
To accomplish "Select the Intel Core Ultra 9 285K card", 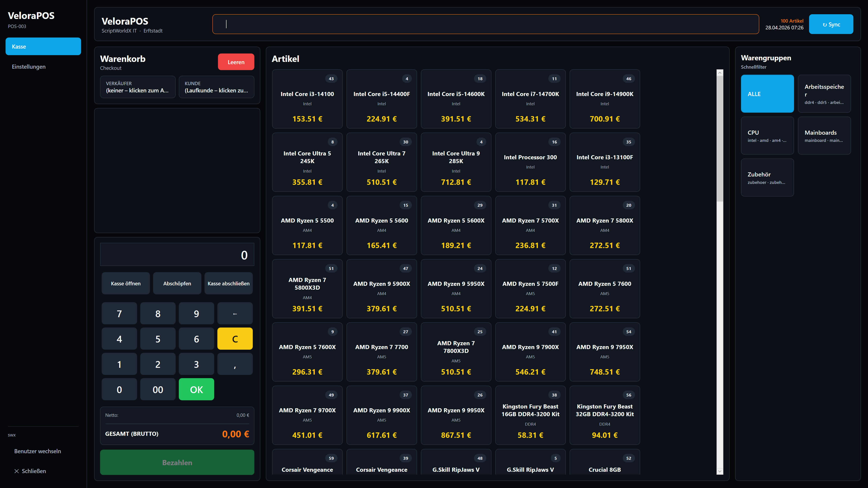I will (456, 162).
